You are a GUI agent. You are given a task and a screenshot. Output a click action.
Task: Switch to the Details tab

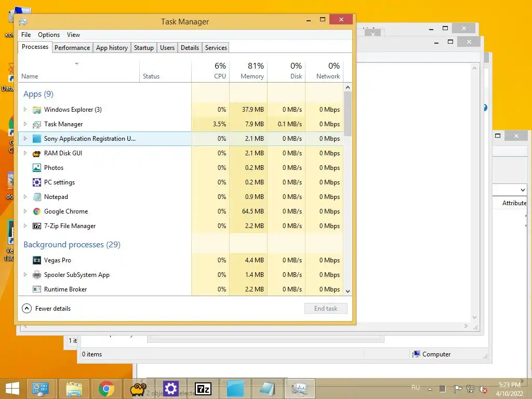[190, 48]
